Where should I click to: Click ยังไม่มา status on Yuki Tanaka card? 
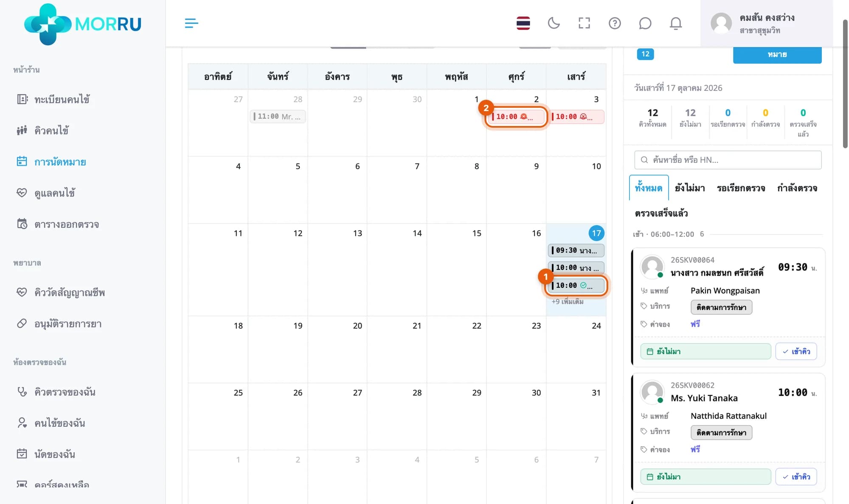pyautogui.click(x=706, y=476)
